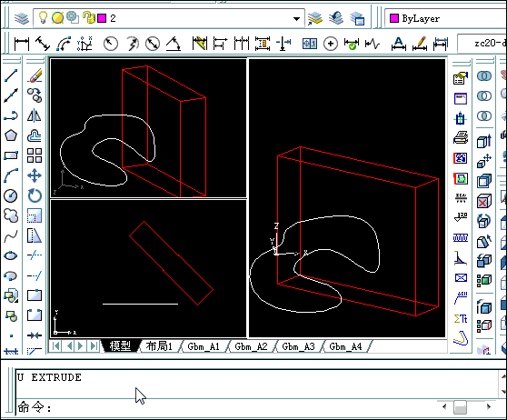Toggle viewport freeze for layer 2
The width and height of the screenshot is (507, 420).
(73, 17)
